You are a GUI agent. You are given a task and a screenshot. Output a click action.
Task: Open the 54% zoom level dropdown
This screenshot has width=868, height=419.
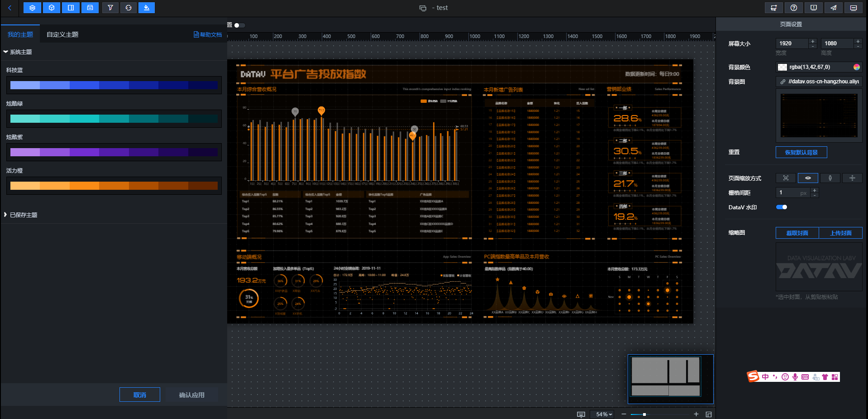pos(604,414)
